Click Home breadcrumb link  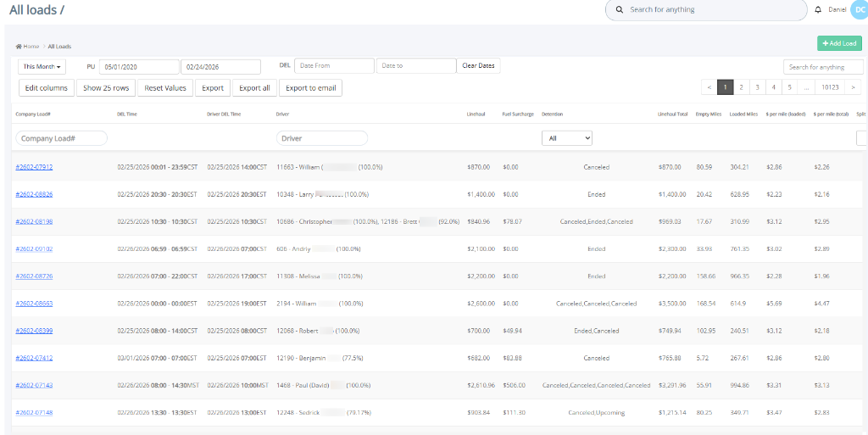[31, 47]
